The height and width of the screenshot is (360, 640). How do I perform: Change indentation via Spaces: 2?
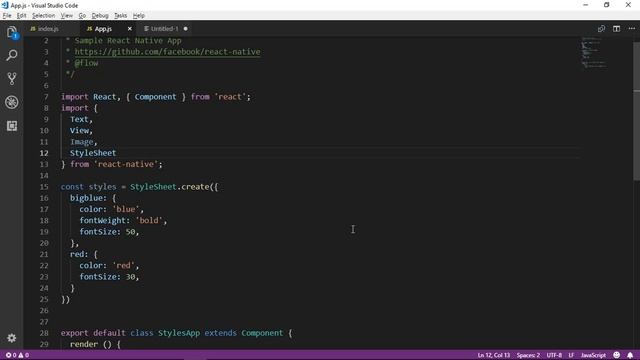(528, 355)
